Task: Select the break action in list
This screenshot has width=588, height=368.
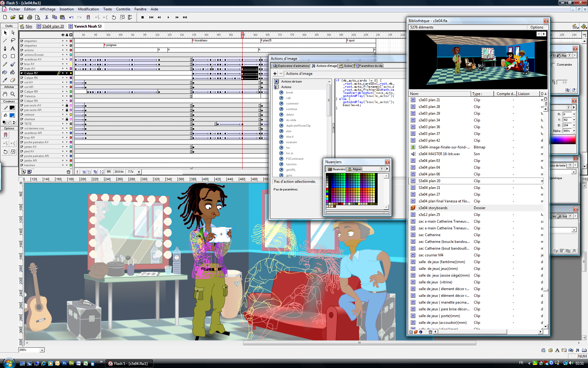Action: pos(289,93)
